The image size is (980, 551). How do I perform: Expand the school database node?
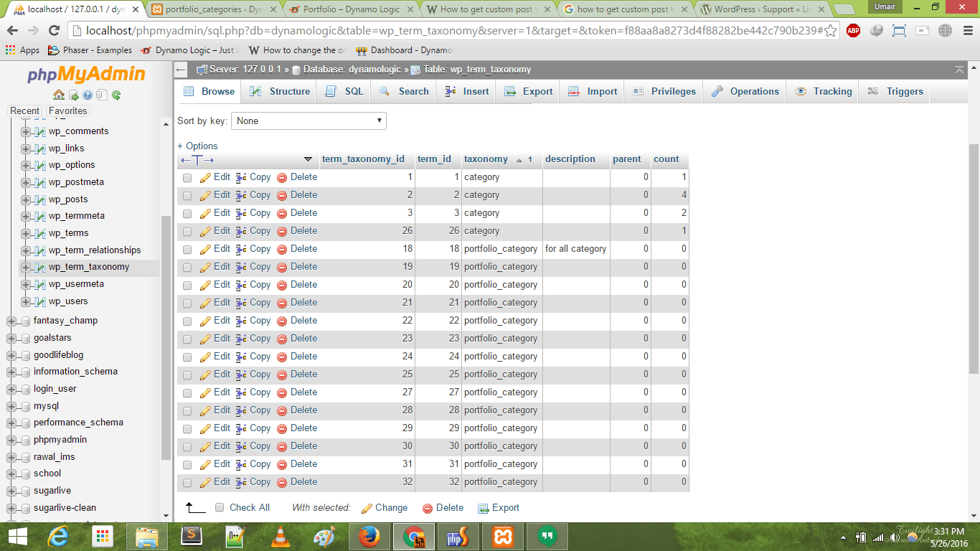point(11,474)
